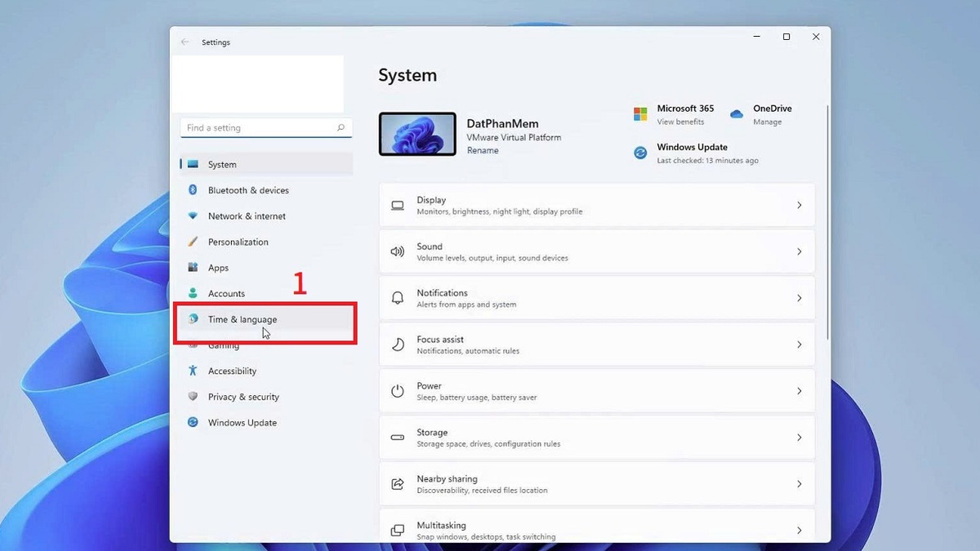Click the Sound speaker icon
The image size is (980, 551).
tap(398, 252)
